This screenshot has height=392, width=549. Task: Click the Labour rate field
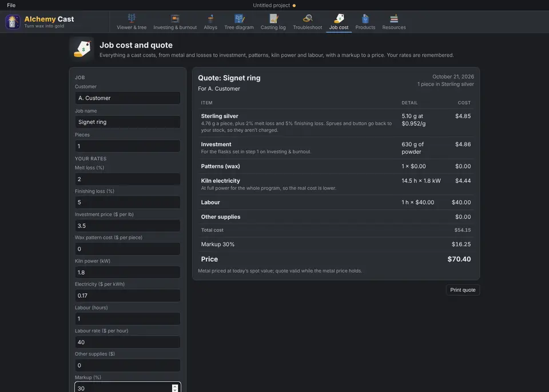pos(128,342)
